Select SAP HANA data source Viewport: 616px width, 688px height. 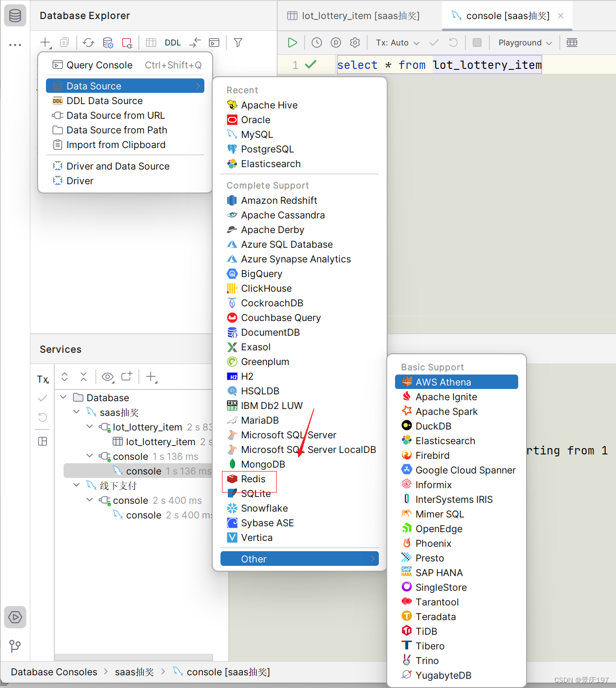(x=457, y=573)
